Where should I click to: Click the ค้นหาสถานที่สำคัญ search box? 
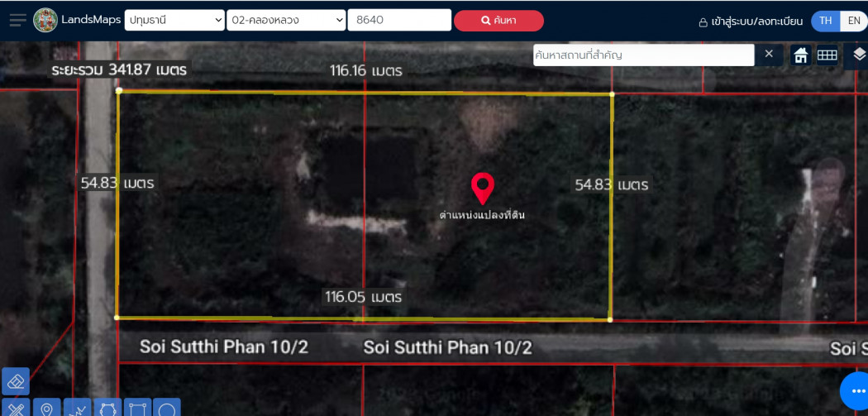coord(643,55)
